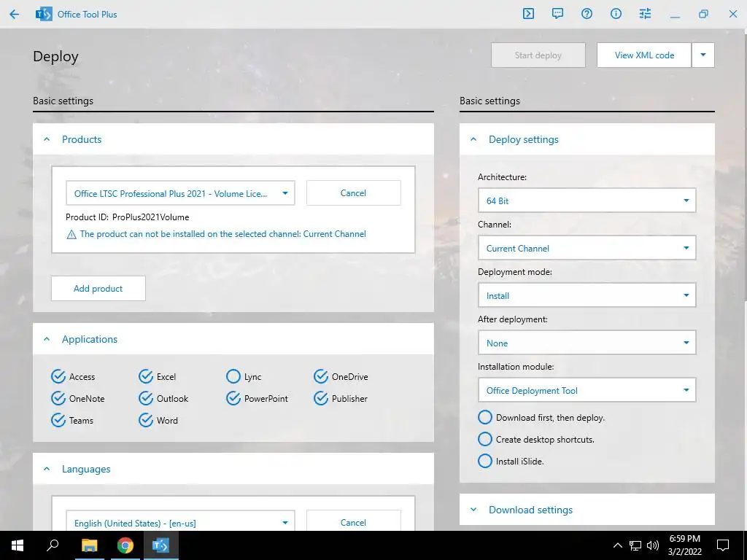
Task: Uncheck the Teams application
Action: tap(58, 421)
